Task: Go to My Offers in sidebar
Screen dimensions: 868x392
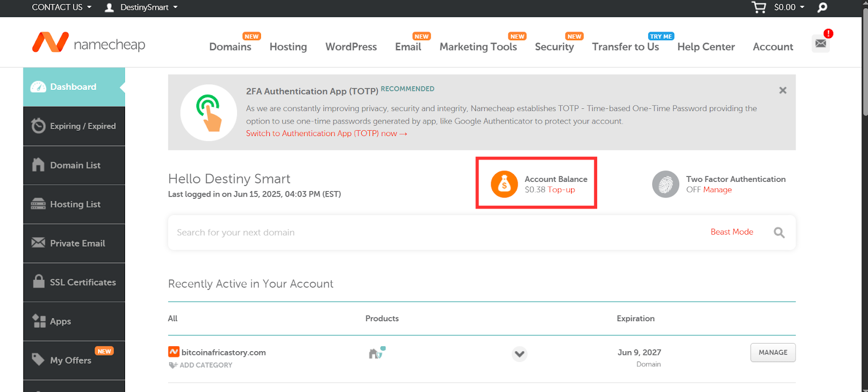Action: (x=74, y=360)
